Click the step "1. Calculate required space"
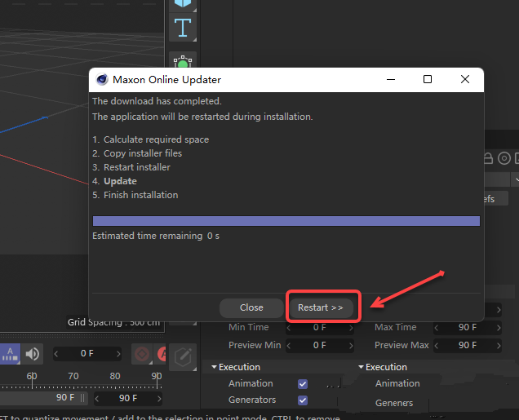The height and width of the screenshot is (420, 519). [151, 139]
